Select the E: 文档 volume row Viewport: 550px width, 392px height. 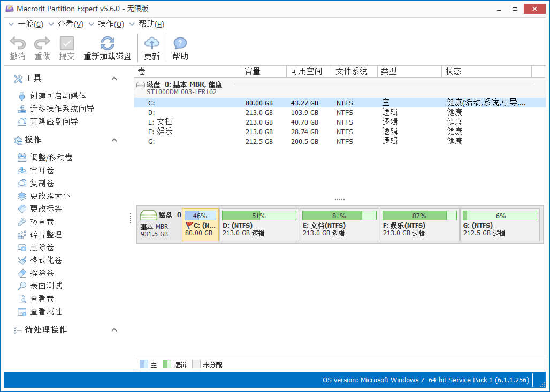(340, 122)
